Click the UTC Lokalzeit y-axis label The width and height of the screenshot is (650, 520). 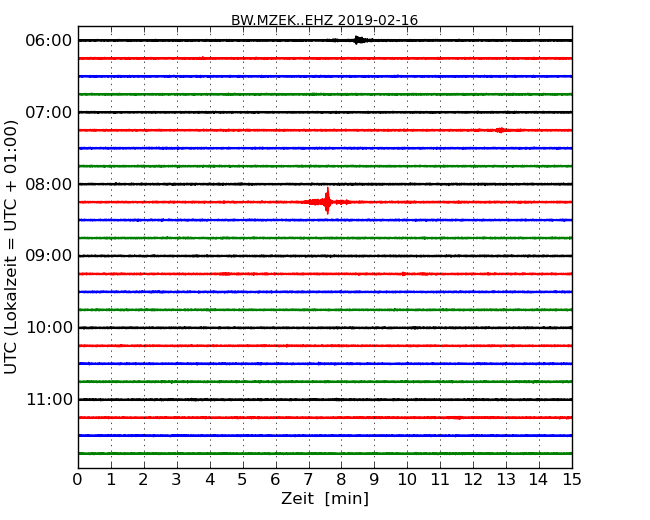point(12,247)
